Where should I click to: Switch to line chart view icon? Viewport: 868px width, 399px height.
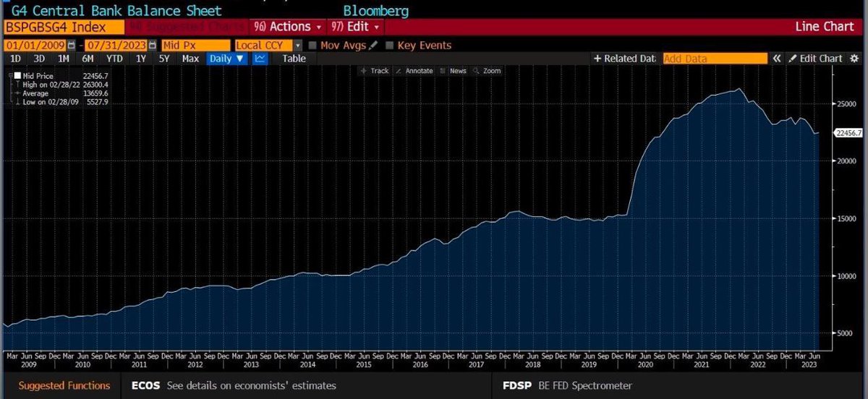(x=260, y=59)
